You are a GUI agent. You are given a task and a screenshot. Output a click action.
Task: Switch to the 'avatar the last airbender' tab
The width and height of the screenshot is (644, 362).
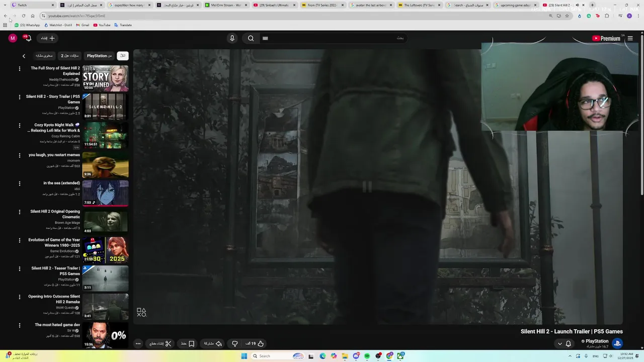click(371, 5)
